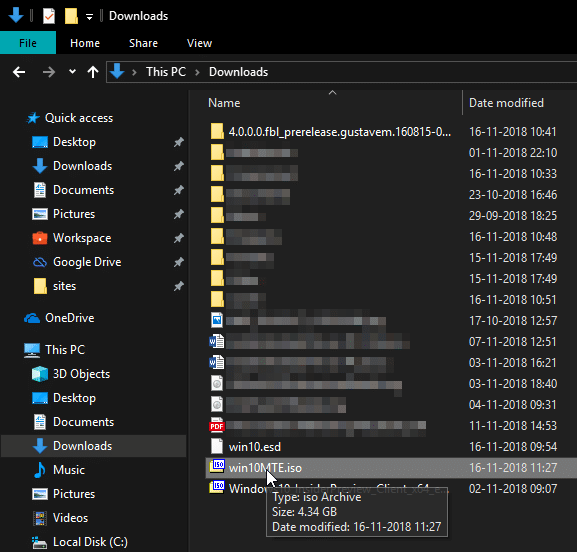Click the win10MTE.iso disc image icon
The height and width of the screenshot is (552, 577).
[217, 466]
